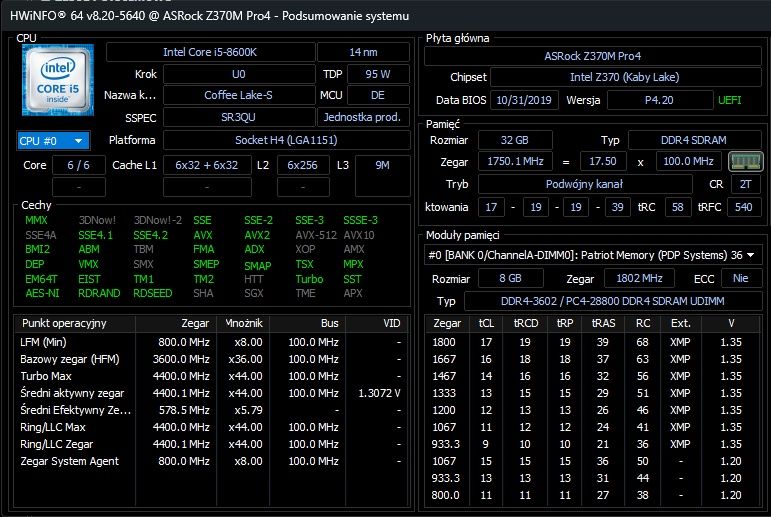Click the AES-NI feature label
Screen dimensions: 771x517
(42, 293)
